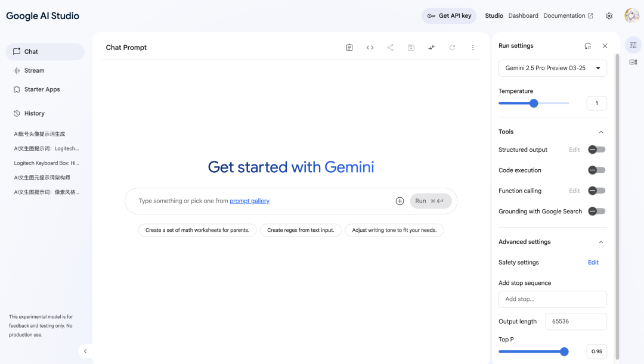
Task: Click the Add stop sequence input field
Action: 552,299
